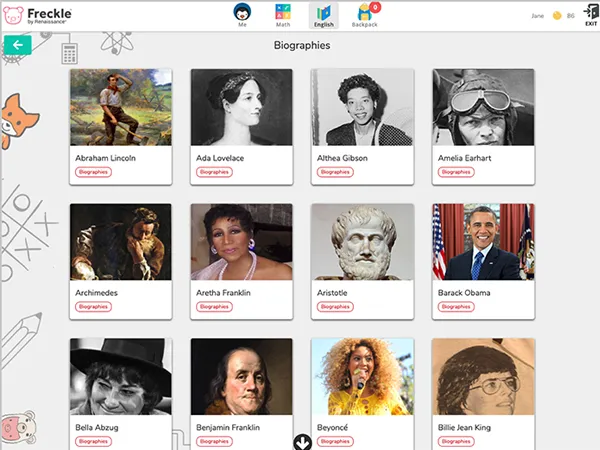600x450 pixels.
Task: Open the Math subject icon
Action: [x=283, y=14]
